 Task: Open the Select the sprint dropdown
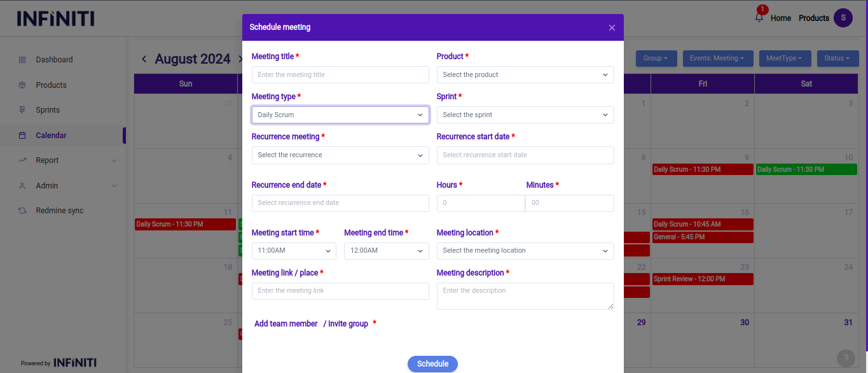[525, 115]
